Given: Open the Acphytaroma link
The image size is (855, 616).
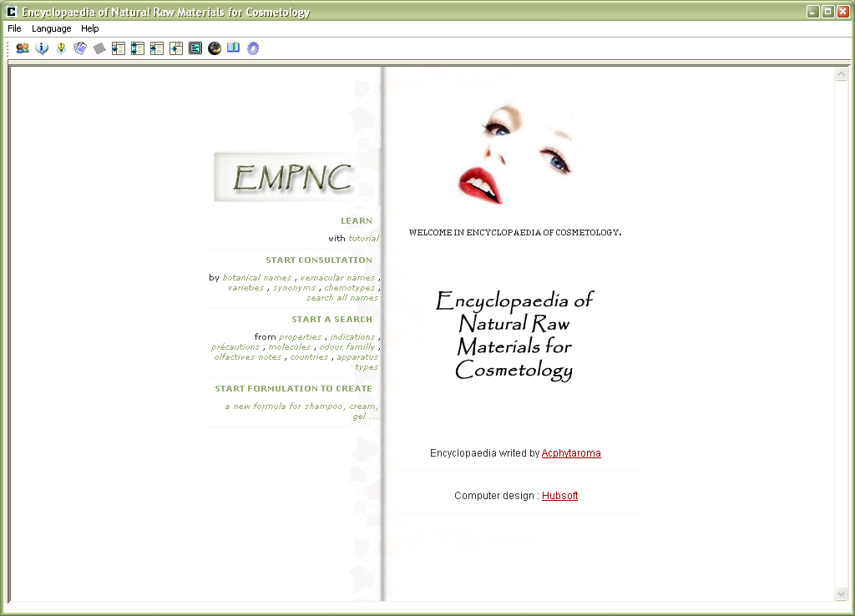Looking at the screenshot, I should pyautogui.click(x=571, y=453).
